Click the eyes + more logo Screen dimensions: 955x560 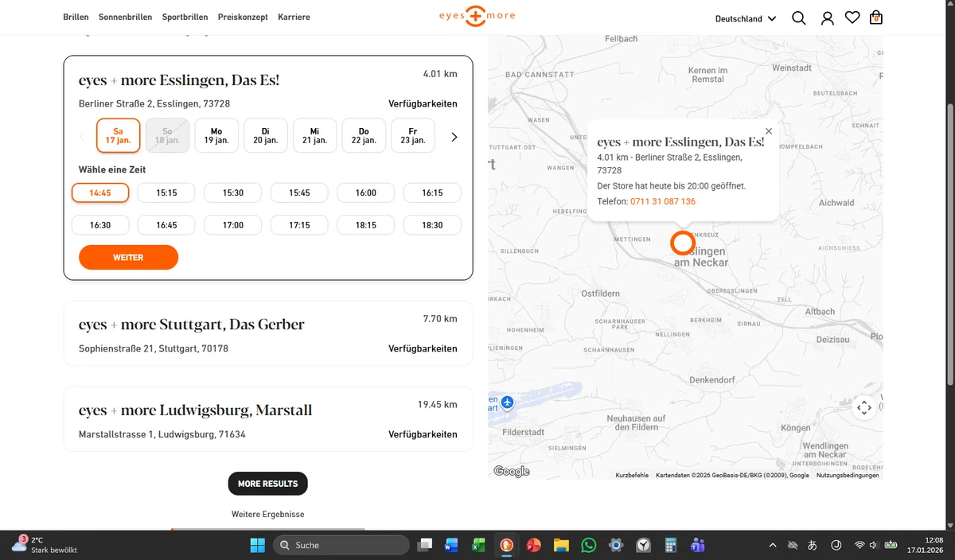pos(477,16)
